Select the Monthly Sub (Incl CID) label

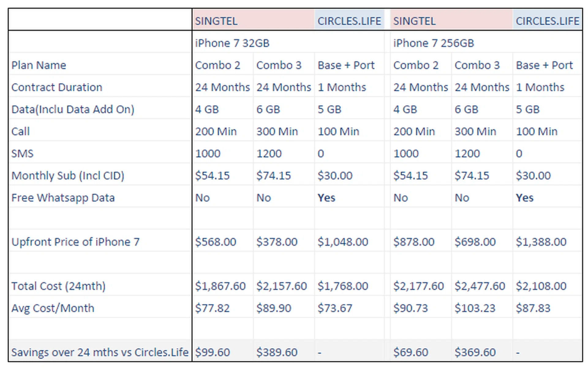pos(68,176)
